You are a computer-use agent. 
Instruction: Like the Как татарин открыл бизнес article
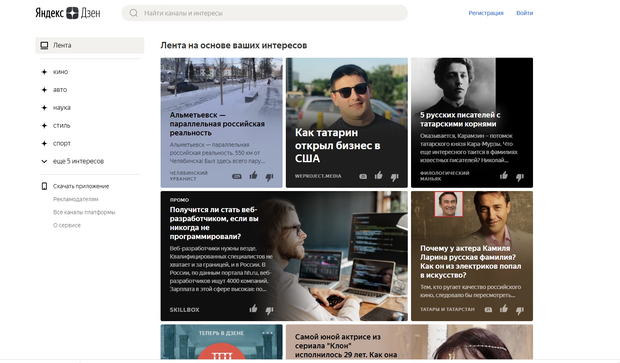tap(379, 175)
